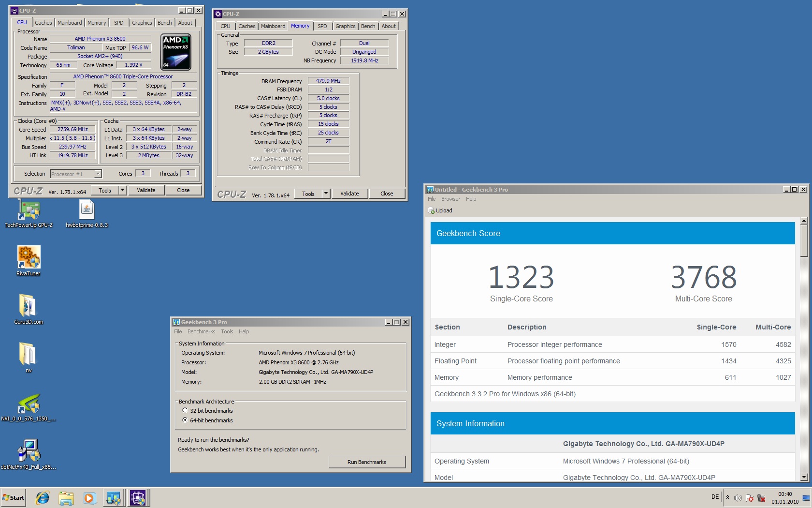Click Close button in the CPU-Z Memory window

[x=387, y=194]
